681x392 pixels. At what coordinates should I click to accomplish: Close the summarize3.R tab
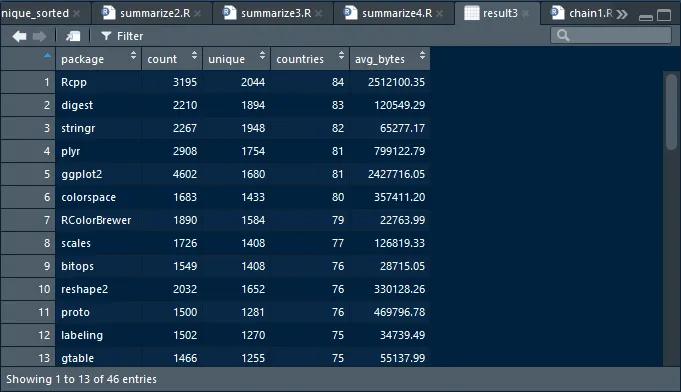coord(319,14)
